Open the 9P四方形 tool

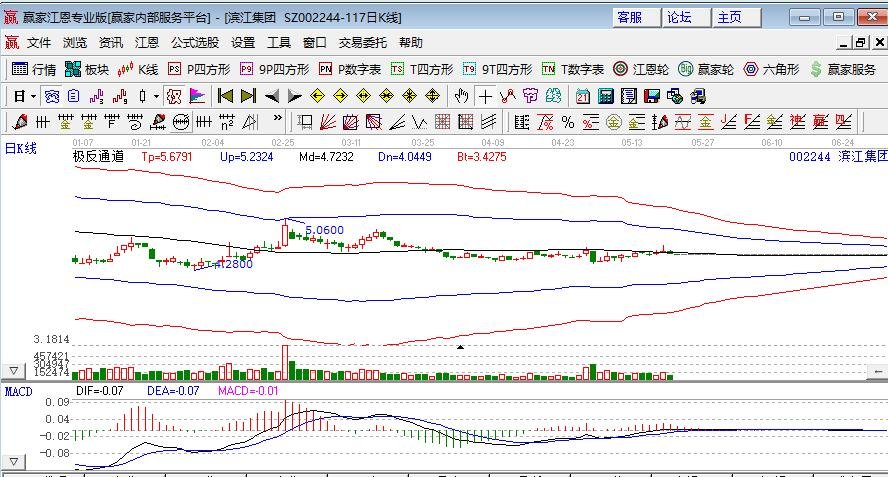point(274,69)
